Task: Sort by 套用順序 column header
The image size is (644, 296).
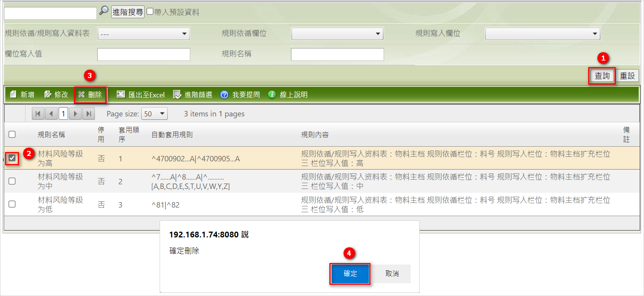Action: coord(129,135)
